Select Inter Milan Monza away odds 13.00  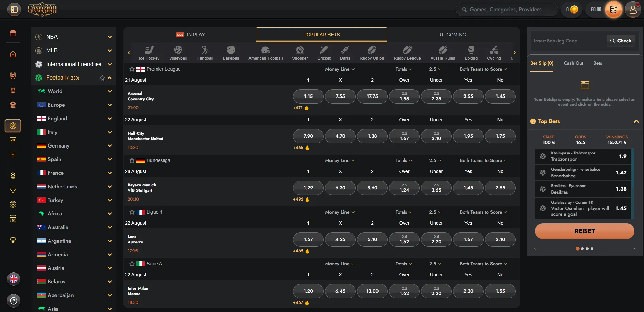coord(372,291)
